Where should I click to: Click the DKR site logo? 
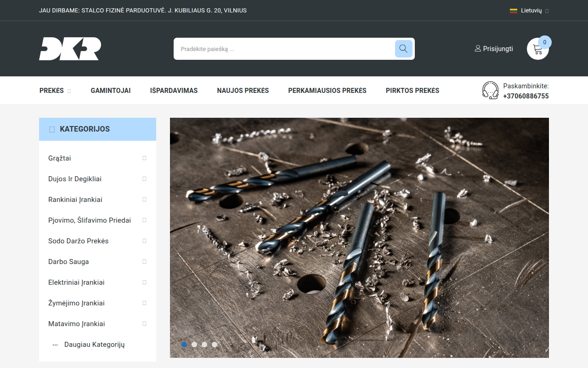70,49
